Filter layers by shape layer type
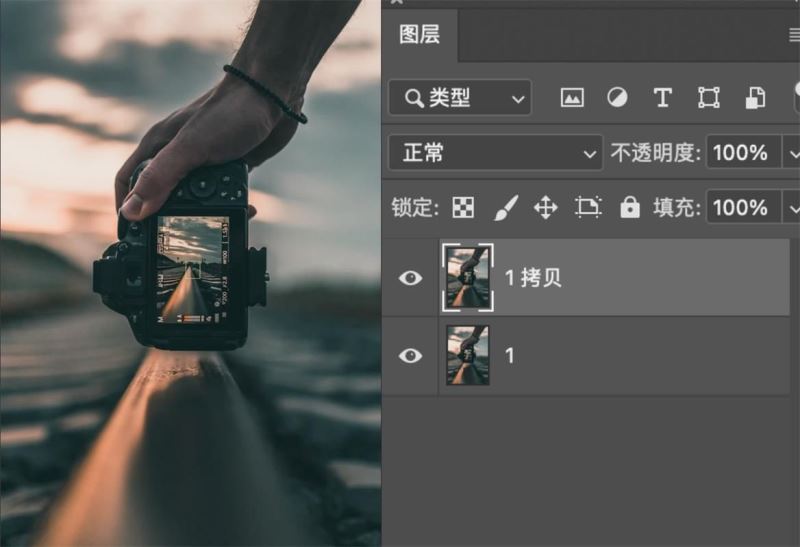 709,98
